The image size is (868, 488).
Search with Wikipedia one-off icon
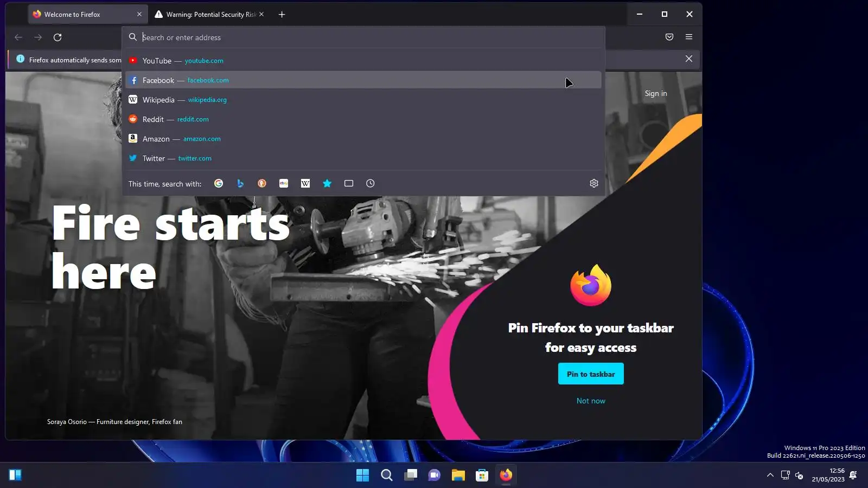(x=305, y=183)
